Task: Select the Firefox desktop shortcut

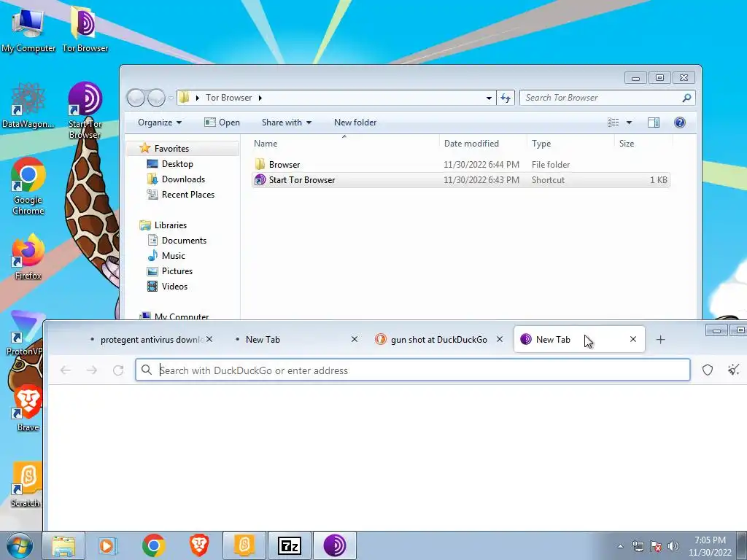Action: (x=28, y=257)
